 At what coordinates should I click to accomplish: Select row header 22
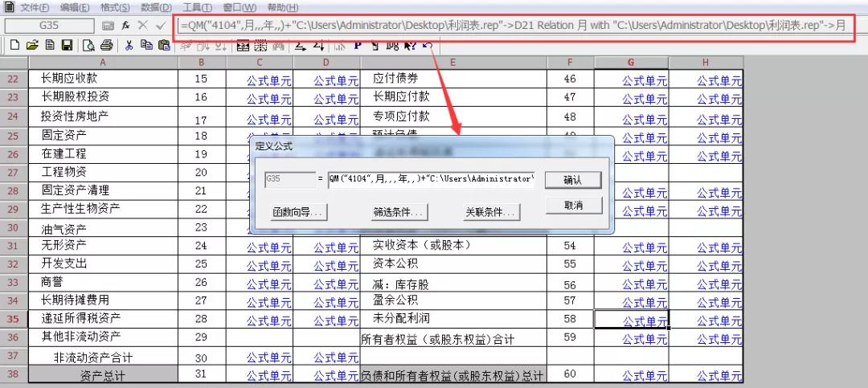(14, 80)
